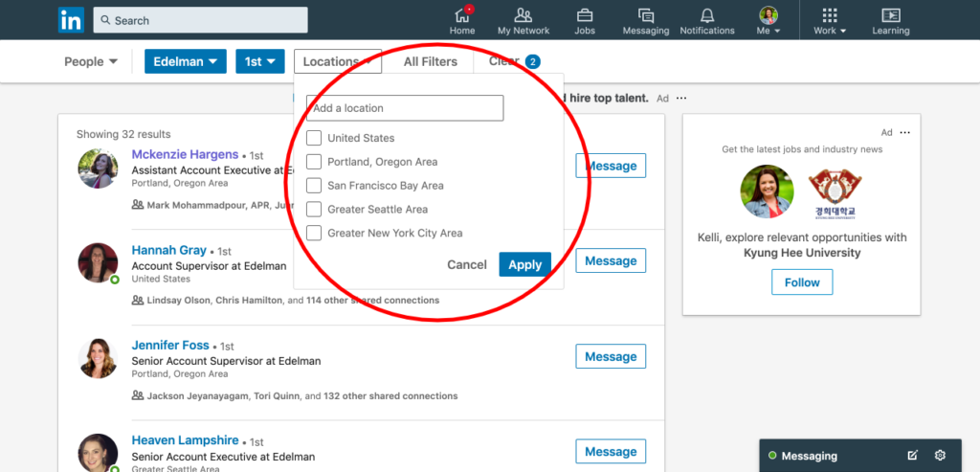
Task: Open Jobs briefcase icon
Action: tap(585, 15)
